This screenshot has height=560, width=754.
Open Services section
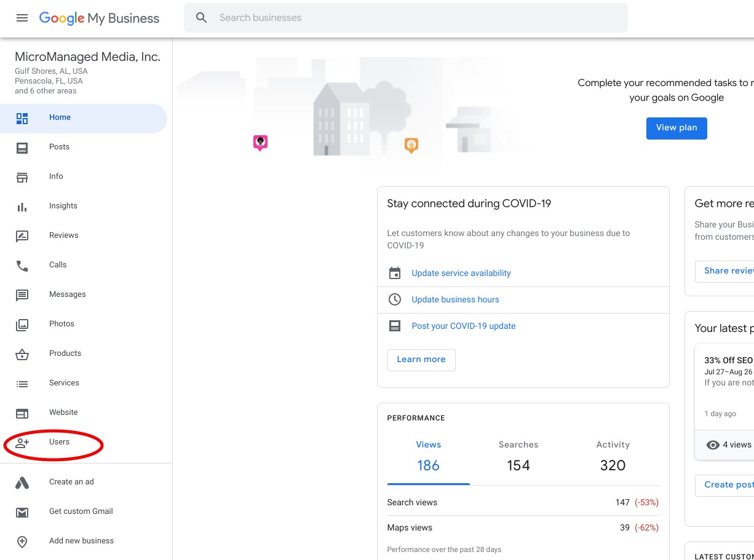84,383
